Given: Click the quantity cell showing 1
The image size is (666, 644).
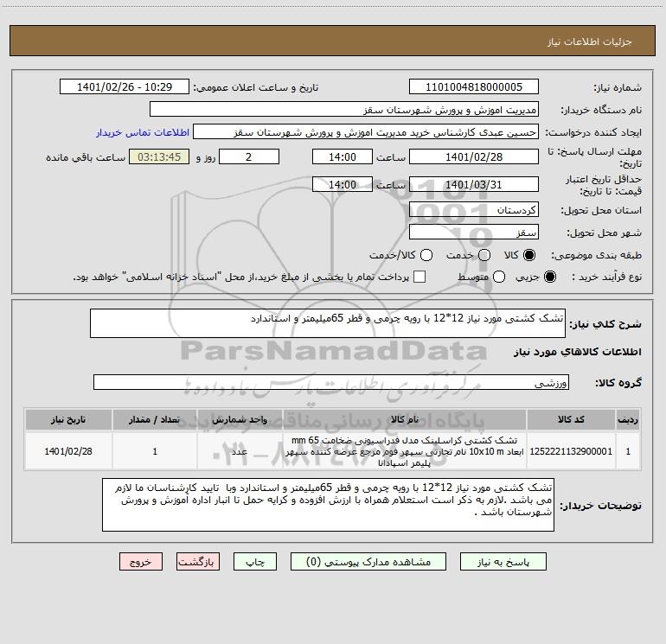Looking at the screenshot, I should coord(155,451).
